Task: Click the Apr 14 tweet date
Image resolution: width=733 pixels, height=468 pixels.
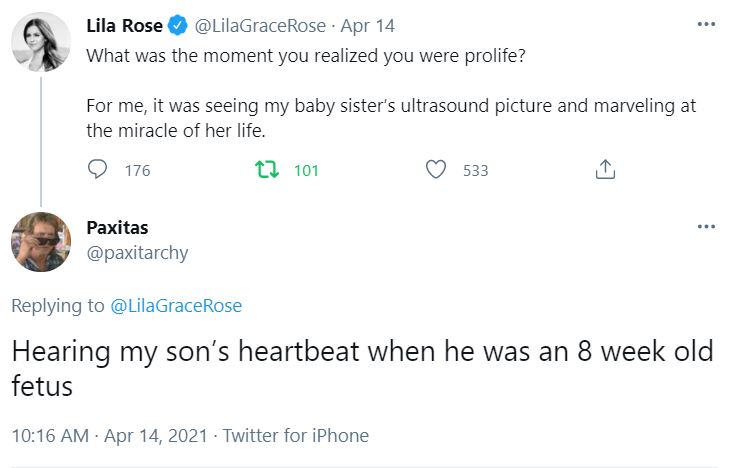Action: tap(368, 25)
